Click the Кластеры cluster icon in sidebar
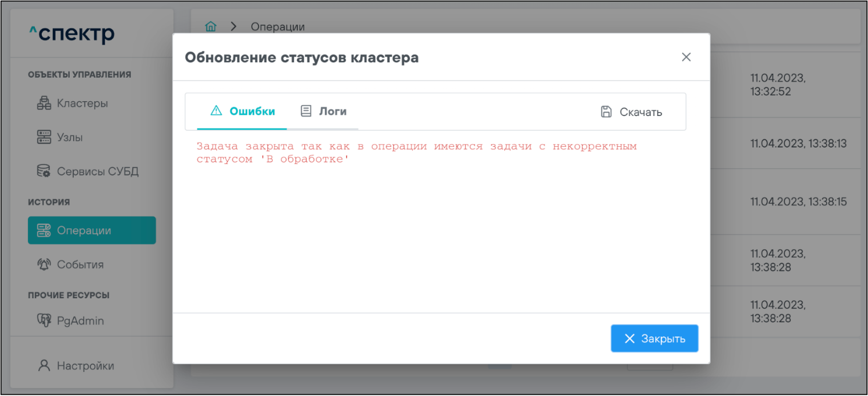Image resolution: width=868 pixels, height=396 pixels. coord(44,103)
